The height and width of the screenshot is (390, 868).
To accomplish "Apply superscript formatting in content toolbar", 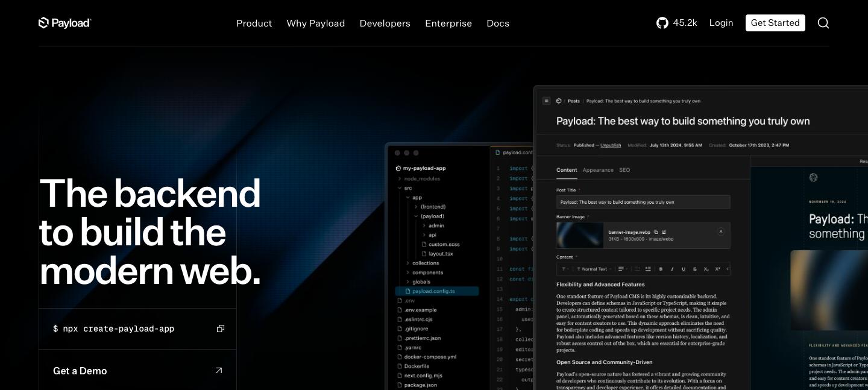I will point(717,269).
